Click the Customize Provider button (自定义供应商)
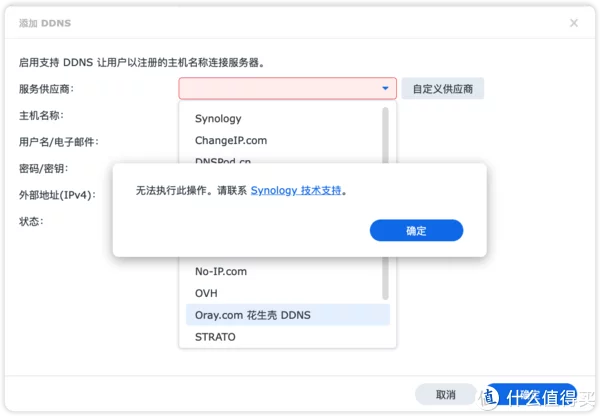Screen dimensions: 600x416 pos(443,89)
